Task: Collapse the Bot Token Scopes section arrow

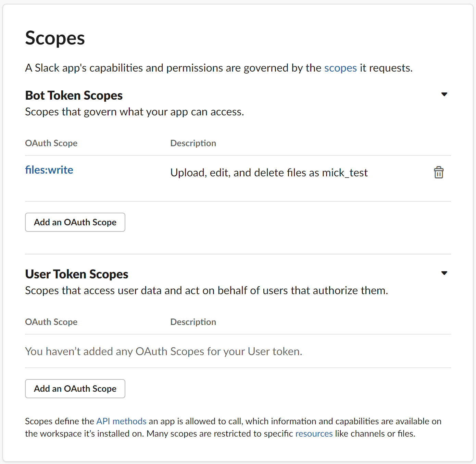Action: 444,95
